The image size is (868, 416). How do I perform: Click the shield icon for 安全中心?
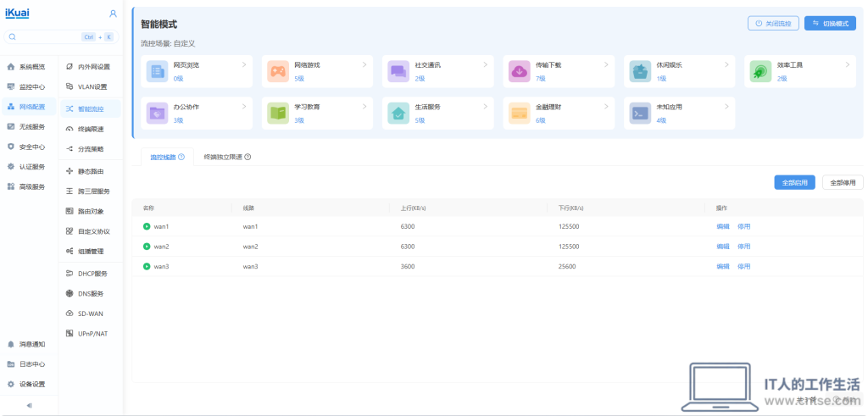coord(10,147)
